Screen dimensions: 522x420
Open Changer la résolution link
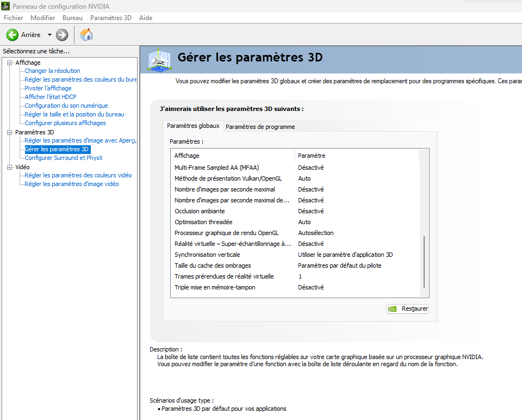pyautogui.click(x=52, y=71)
